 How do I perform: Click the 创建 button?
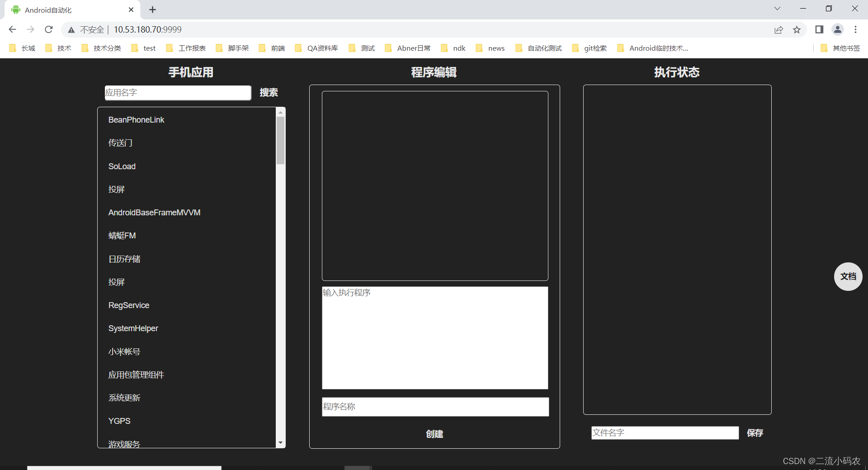[434, 434]
